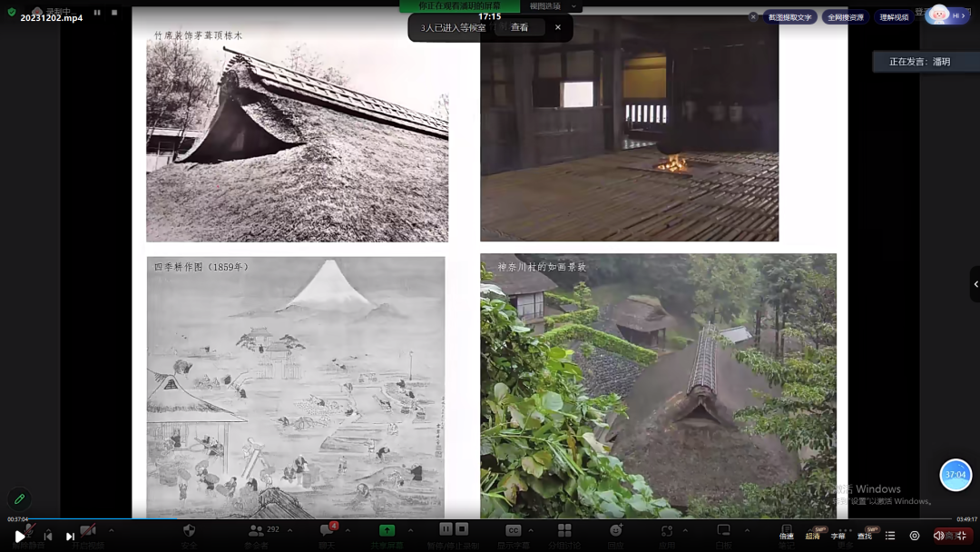The image size is (980, 552).
Task: Select the 理解视频 option
Action: pyautogui.click(x=894, y=17)
